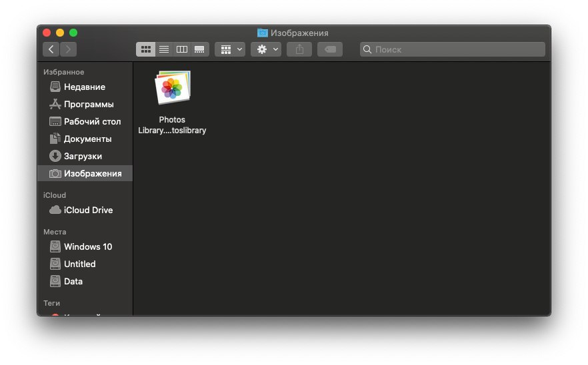
Task: Switch to icon view mode
Action: pyautogui.click(x=145, y=49)
